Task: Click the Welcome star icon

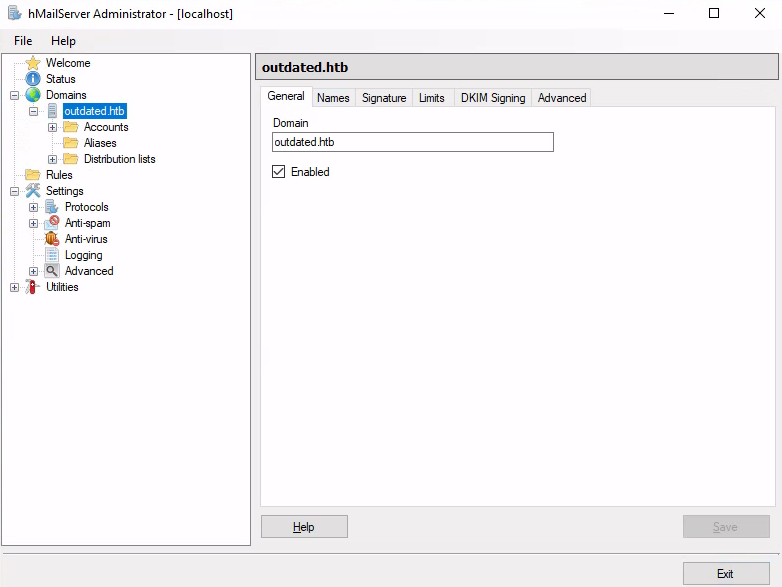Action: [33, 63]
